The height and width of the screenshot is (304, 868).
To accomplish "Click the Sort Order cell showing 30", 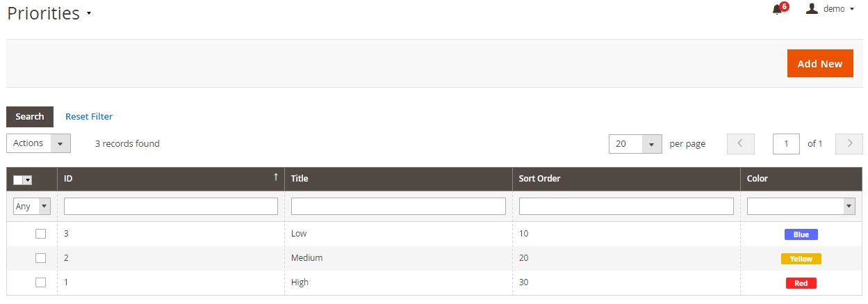I will (627, 282).
